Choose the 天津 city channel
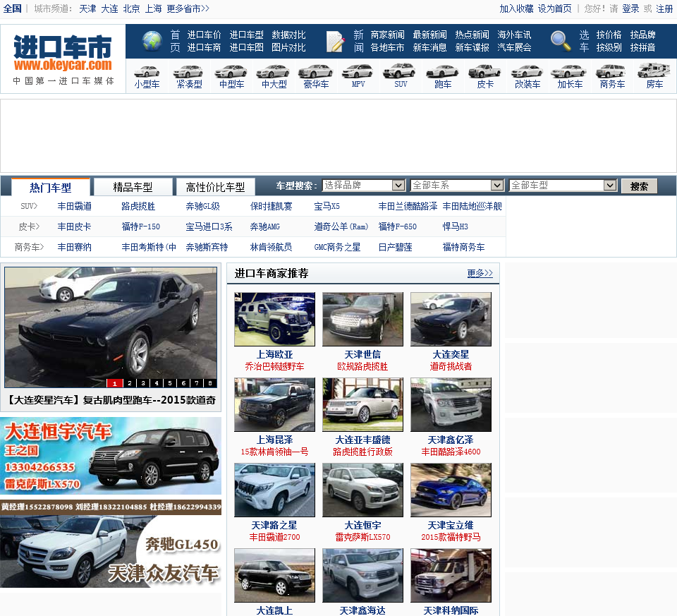This screenshot has width=677, height=616. 87,8
